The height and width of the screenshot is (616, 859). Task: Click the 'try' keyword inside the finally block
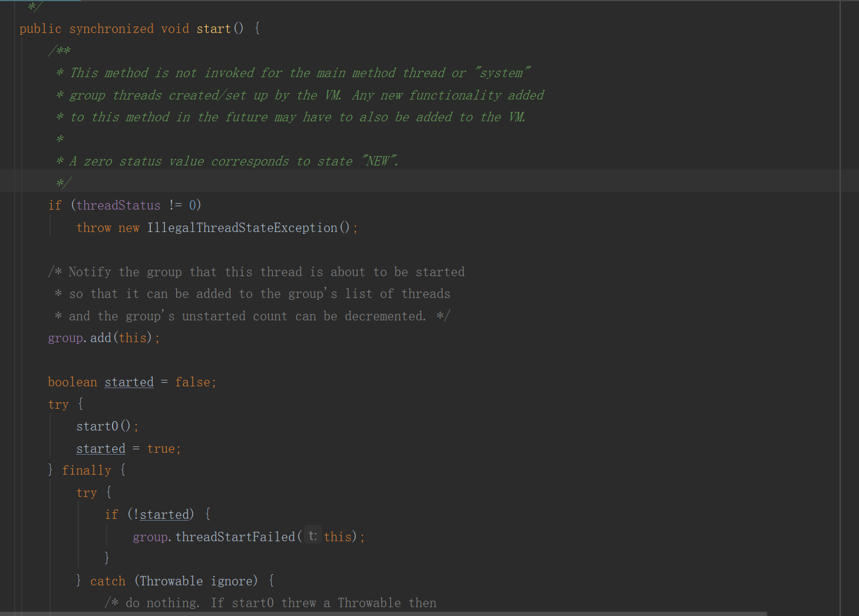[87, 493]
